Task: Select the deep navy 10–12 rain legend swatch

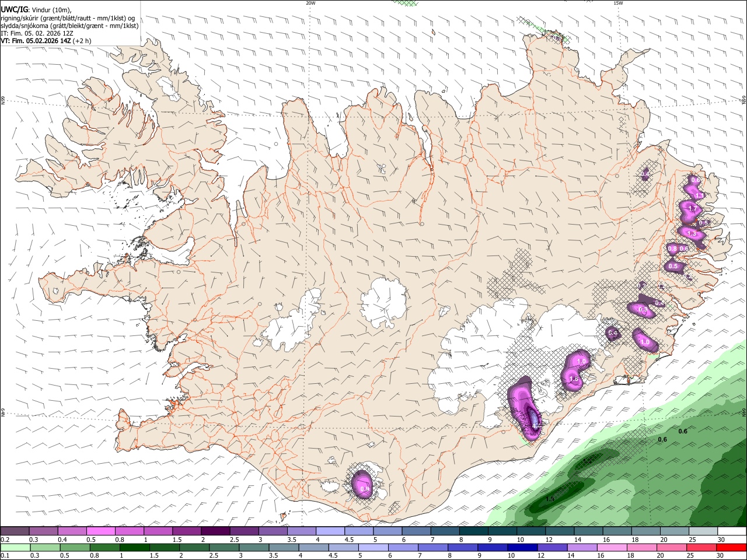Action: pos(522,547)
